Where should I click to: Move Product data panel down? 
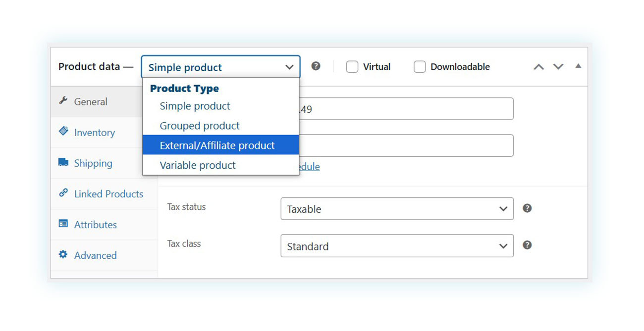(558, 67)
